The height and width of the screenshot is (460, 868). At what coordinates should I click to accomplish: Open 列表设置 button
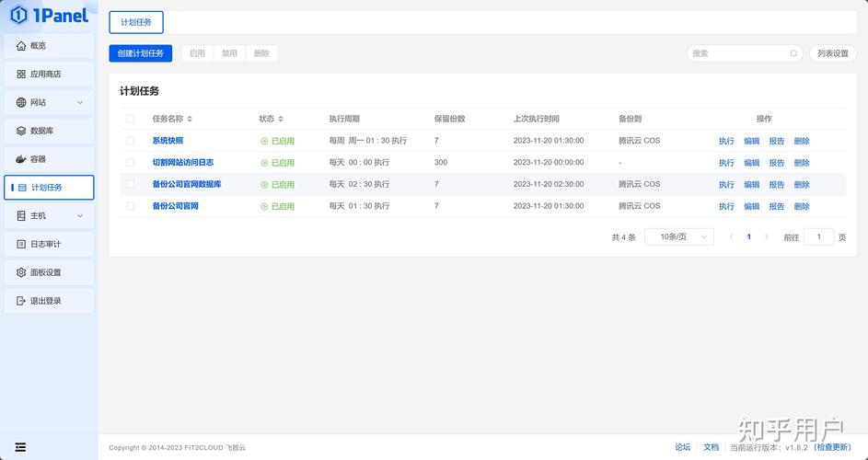(833, 53)
